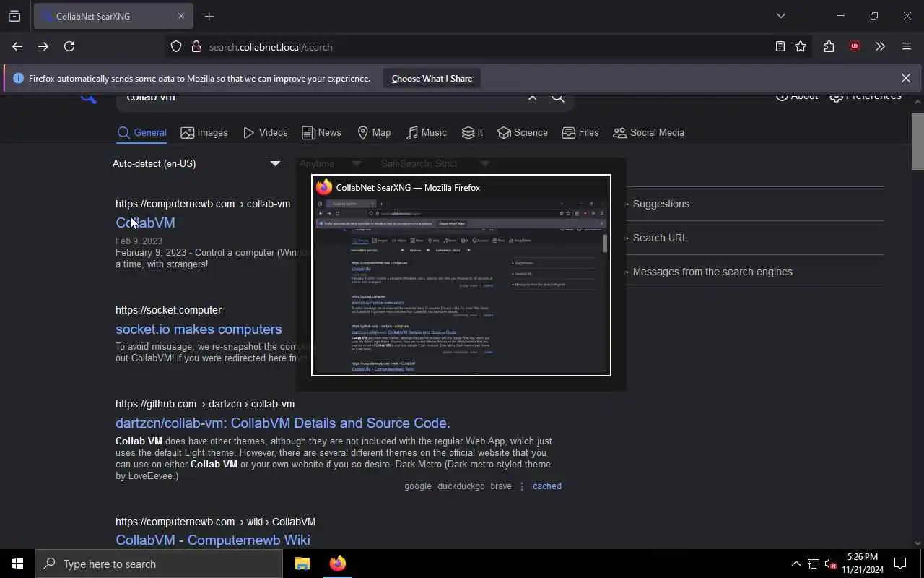Open dartzcn result options dots icon

point(522,486)
